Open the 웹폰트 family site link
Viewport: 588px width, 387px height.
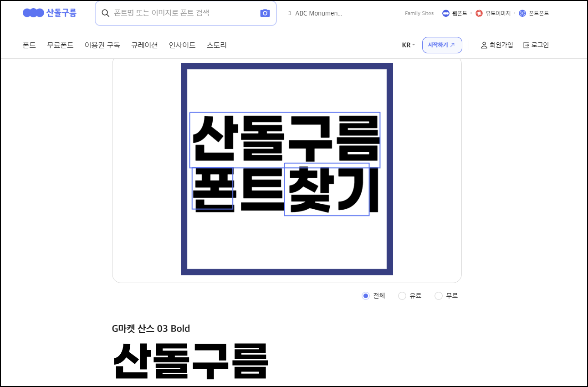tap(460, 13)
